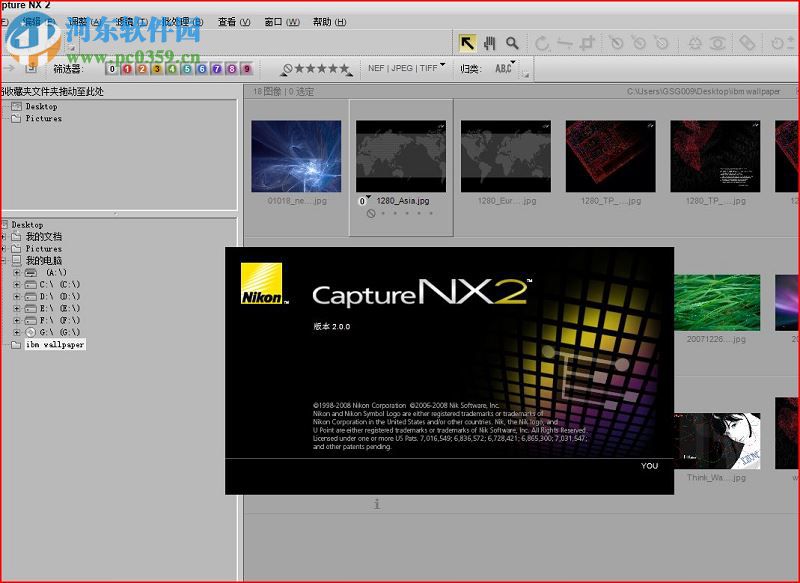Click the label-0 filter button
Screen dimensions: 800x583
tap(112, 69)
